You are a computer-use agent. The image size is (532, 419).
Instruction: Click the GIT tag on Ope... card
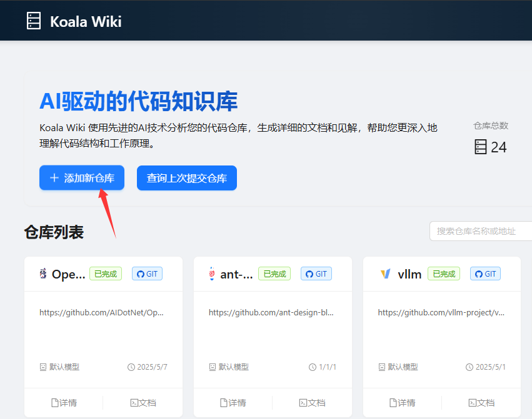[x=148, y=274]
